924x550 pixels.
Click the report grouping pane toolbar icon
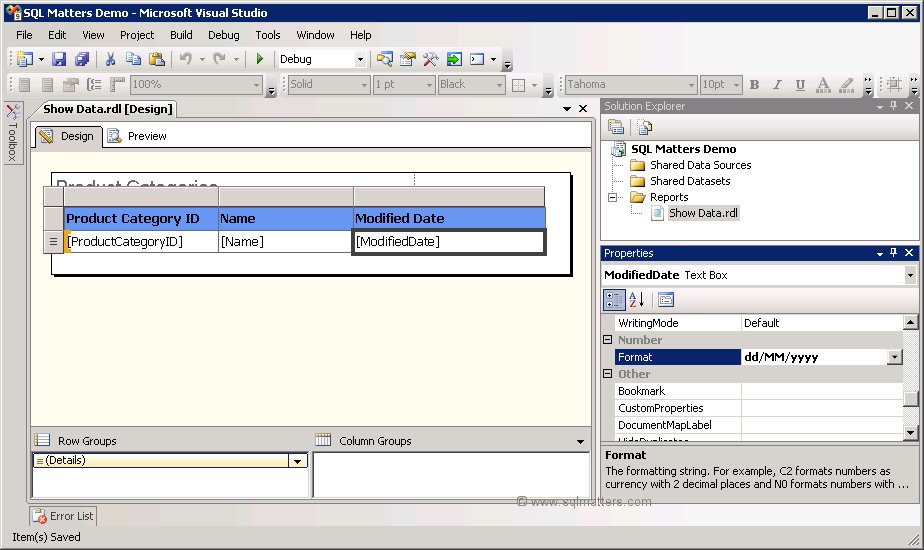[x=94, y=85]
